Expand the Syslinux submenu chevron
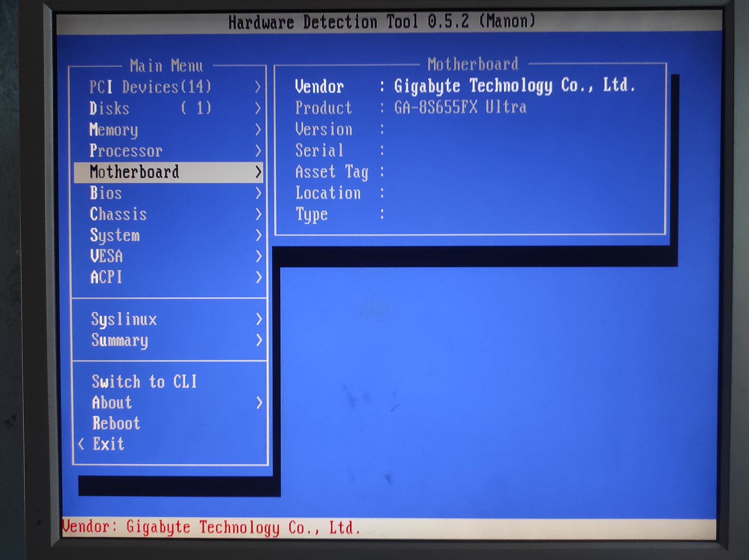This screenshot has width=749, height=560. point(259,320)
